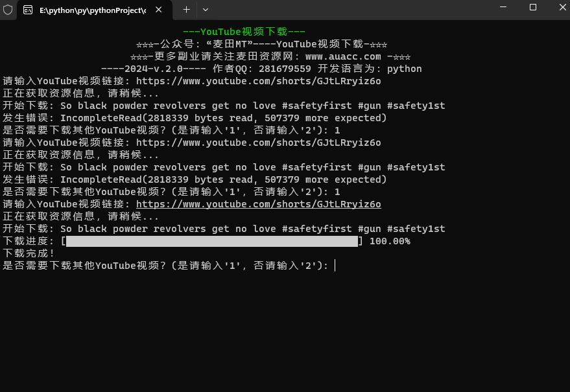
Task: Click the first 正在获取资源信息 line
Action: click(80, 93)
